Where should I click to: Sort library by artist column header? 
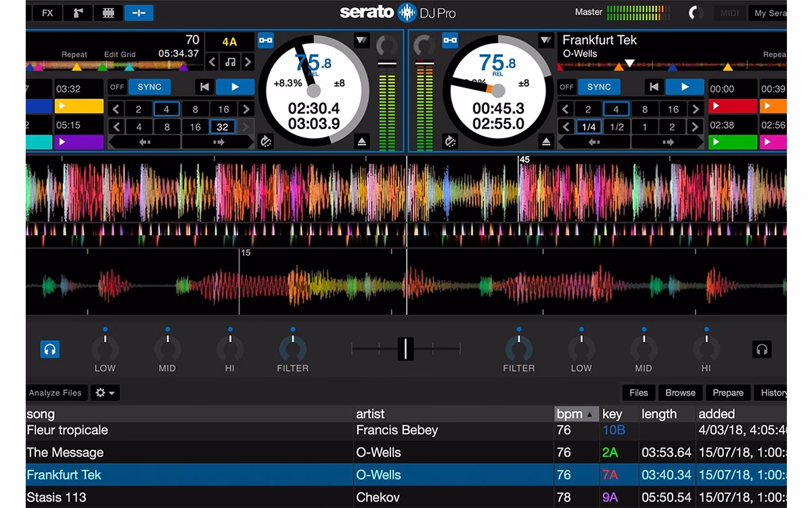point(454,414)
